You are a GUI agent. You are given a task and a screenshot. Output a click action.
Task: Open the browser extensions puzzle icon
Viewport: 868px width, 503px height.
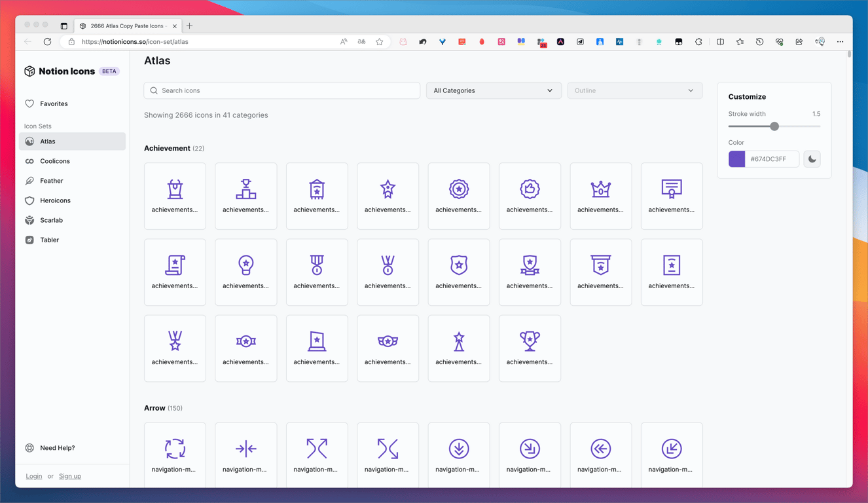pyautogui.click(x=698, y=42)
